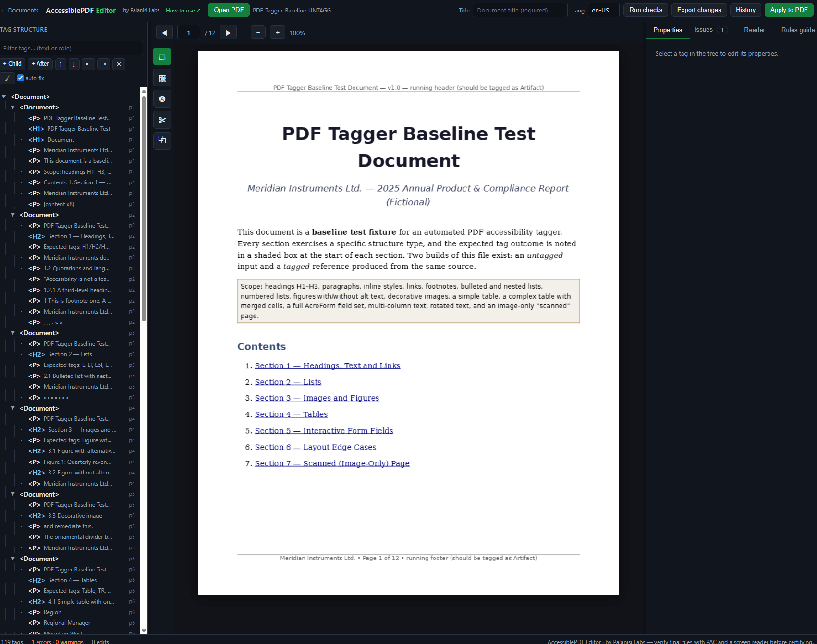Image resolution: width=817 pixels, height=644 pixels.
Task: Collapse the root Document node
Action: (4, 97)
